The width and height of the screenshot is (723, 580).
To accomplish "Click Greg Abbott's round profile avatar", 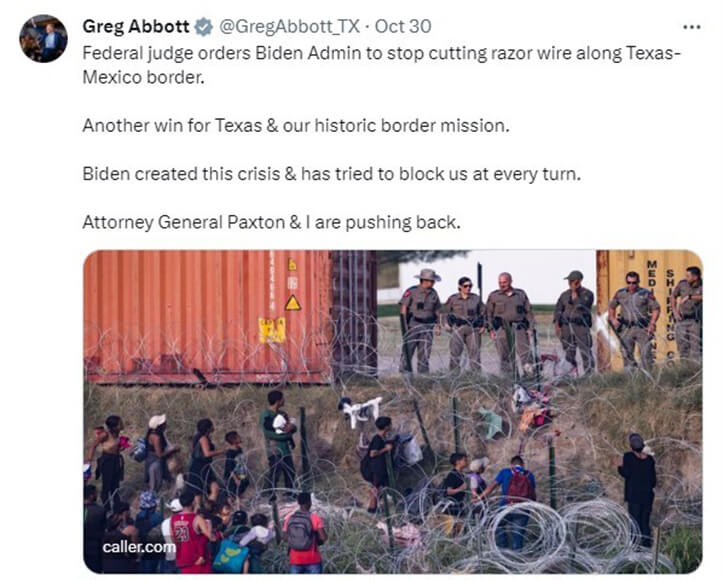I will click(x=43, y=38).
